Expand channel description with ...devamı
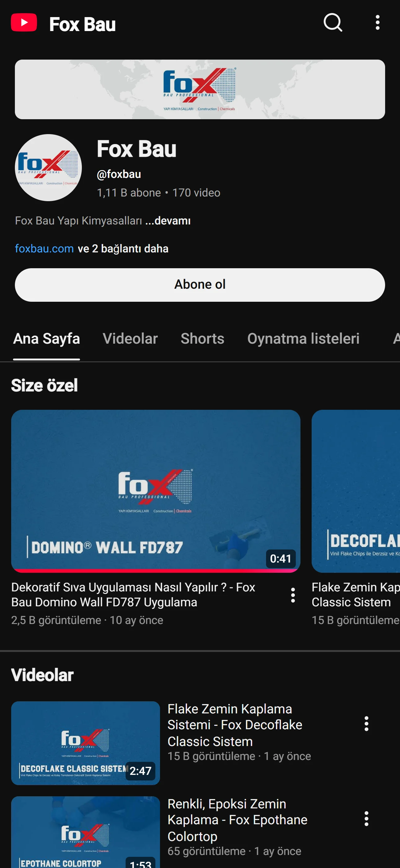 coord(168,221)
